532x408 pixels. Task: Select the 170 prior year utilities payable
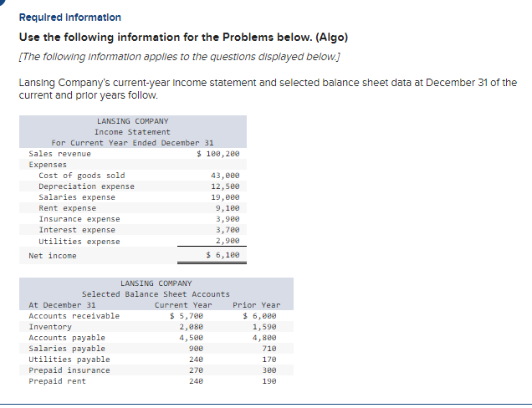(x=269, y=360)
